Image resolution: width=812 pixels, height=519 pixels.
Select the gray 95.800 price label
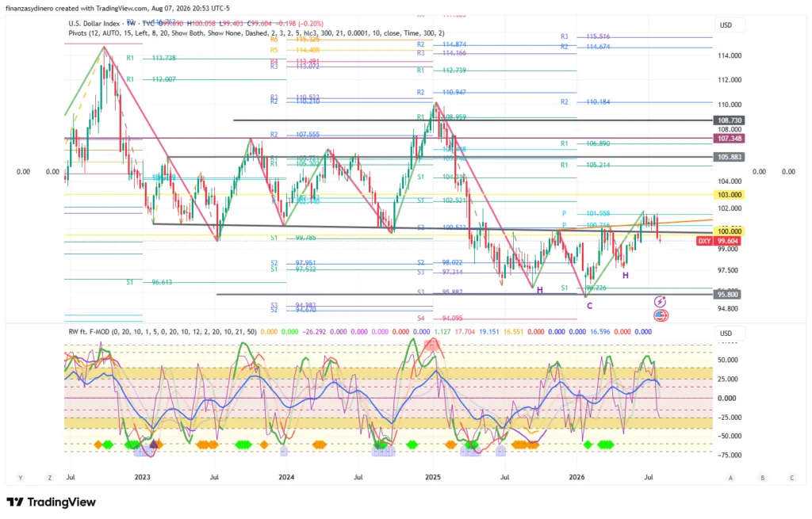tap(728, 295)
